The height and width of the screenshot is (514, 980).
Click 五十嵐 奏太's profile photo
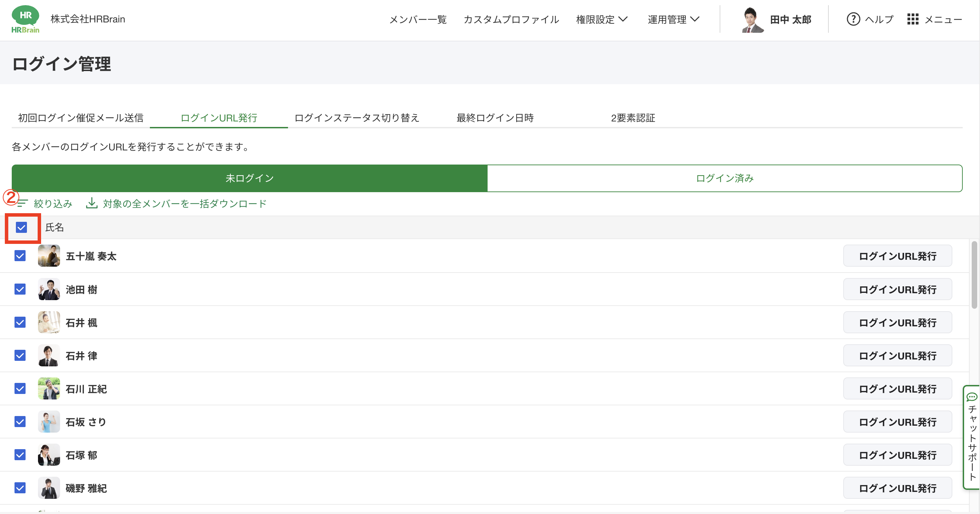tap(49, 256)
